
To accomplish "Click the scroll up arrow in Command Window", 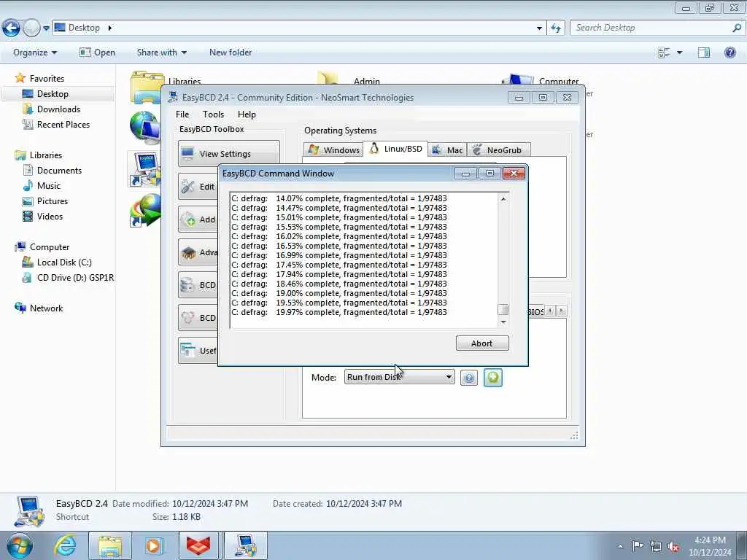I will click(x=503, y=198).
